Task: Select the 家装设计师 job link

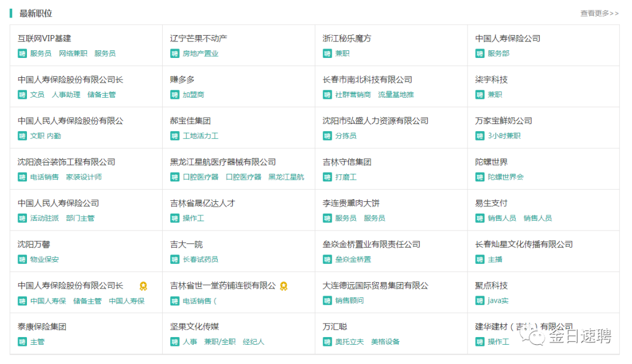Action: point(84,177)
